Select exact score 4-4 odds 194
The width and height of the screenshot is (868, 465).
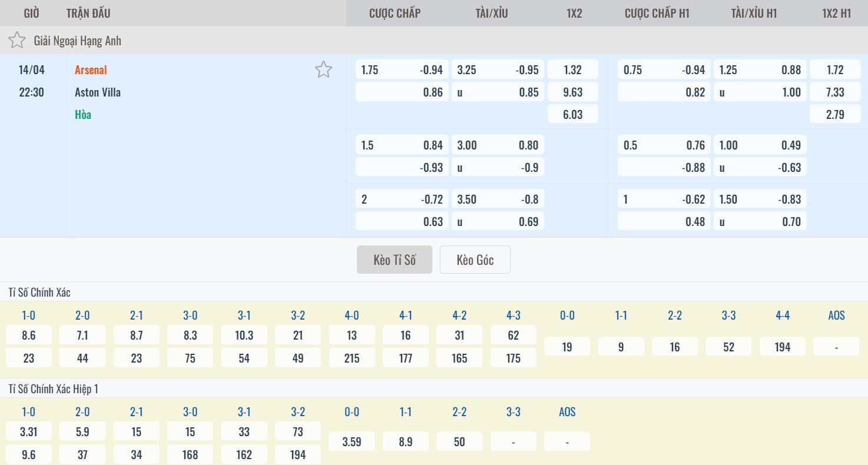[x=782, y=347]
